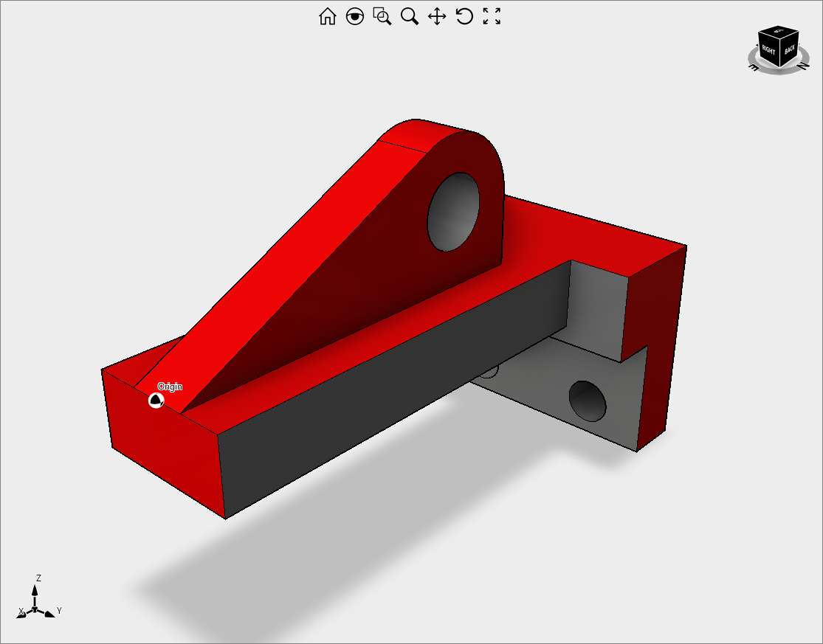Select the Origin point marker on the model
This screenshot has height=644, width=823.
click(x=156, y=401)
